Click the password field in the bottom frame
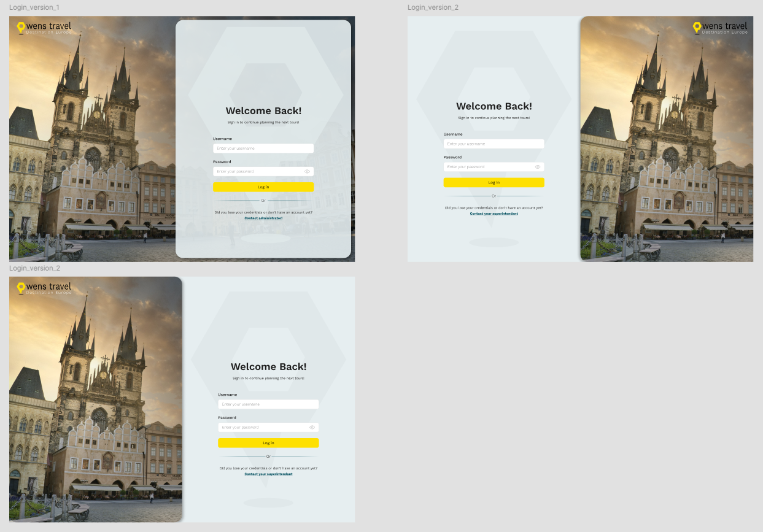 [268, 427]
